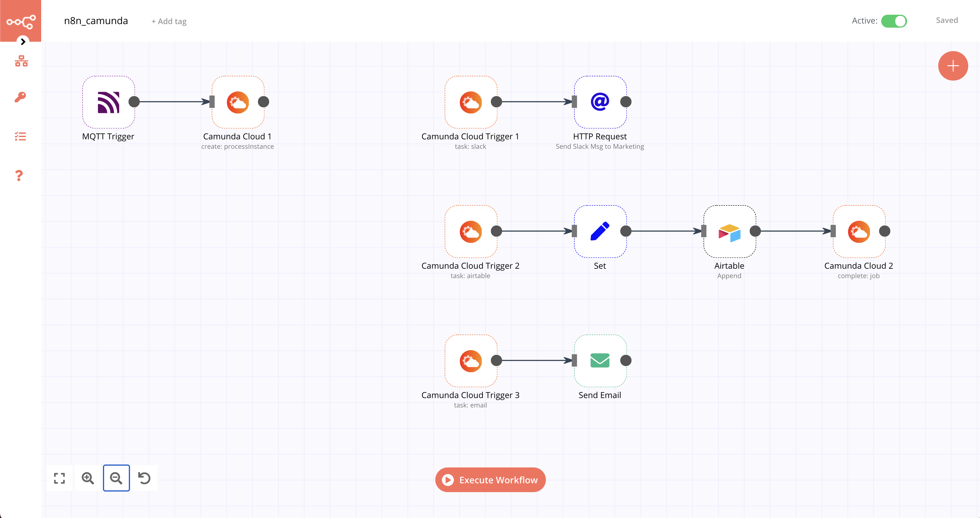980x518 pixels.
Task: Open the MQTT Trigger node
Action: coord(109,102)
